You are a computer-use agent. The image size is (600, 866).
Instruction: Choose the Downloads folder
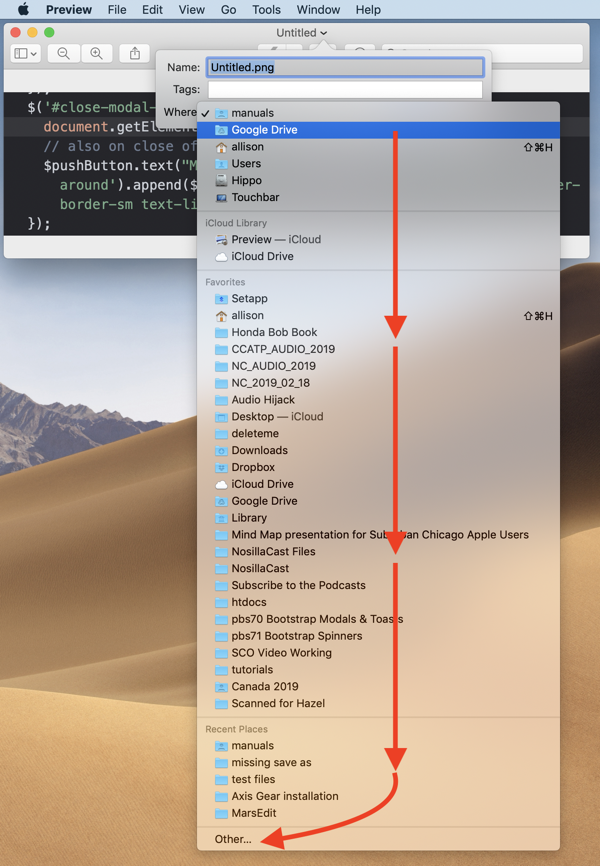(x=259, y=451)
